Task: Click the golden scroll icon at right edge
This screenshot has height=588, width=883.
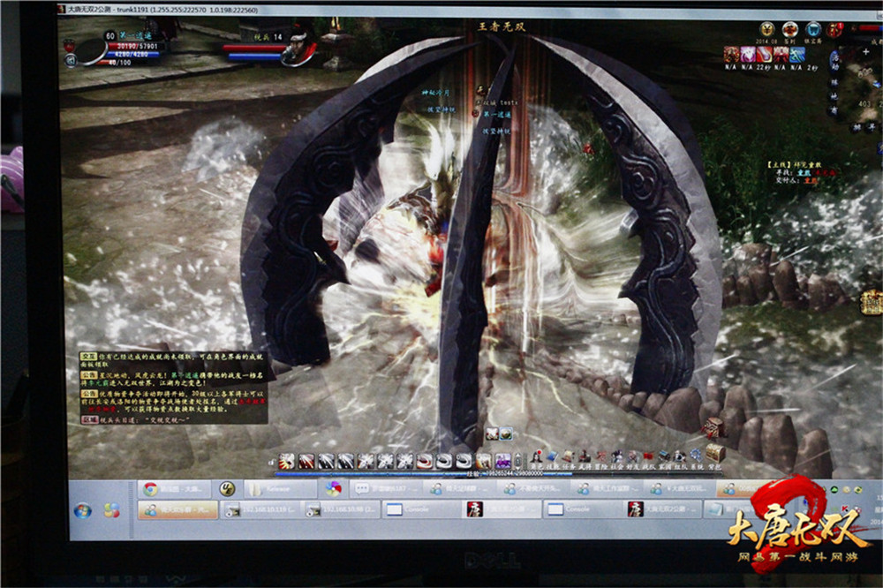Action: coord(872,303)
